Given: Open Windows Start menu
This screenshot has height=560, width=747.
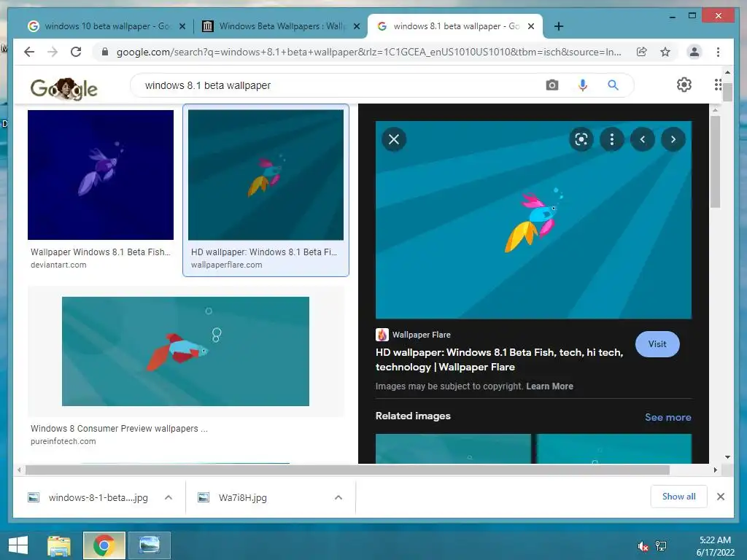Looking at the screenshot, I should [18, 545].
